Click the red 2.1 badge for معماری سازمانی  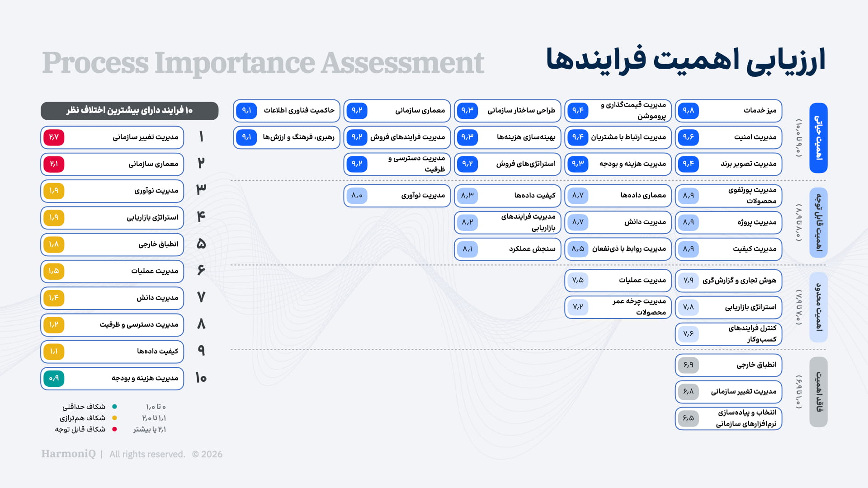pos(54,164)
